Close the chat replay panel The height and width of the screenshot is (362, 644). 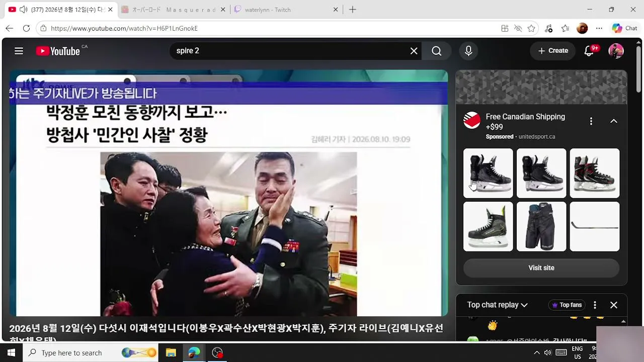(614, 305)
